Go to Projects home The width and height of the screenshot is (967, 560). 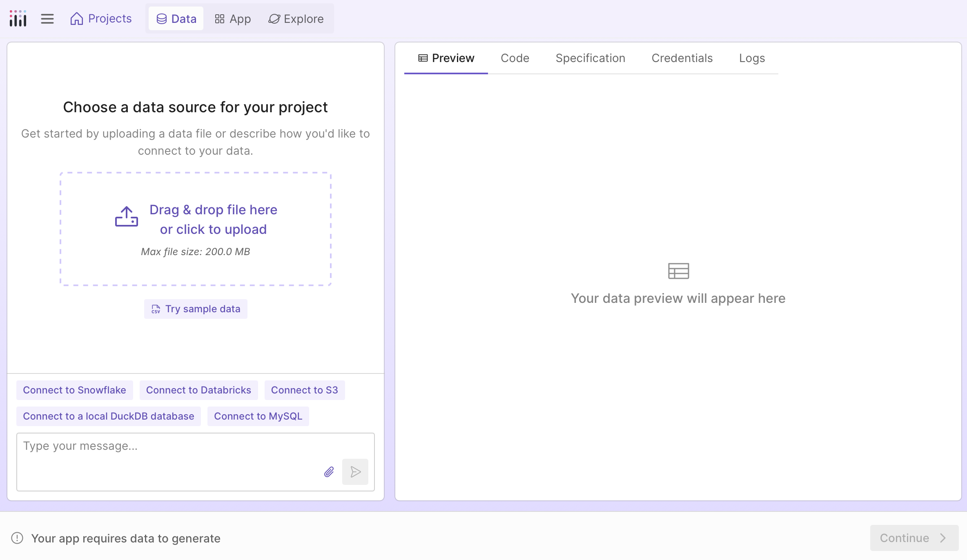click(x=101, y=19)
